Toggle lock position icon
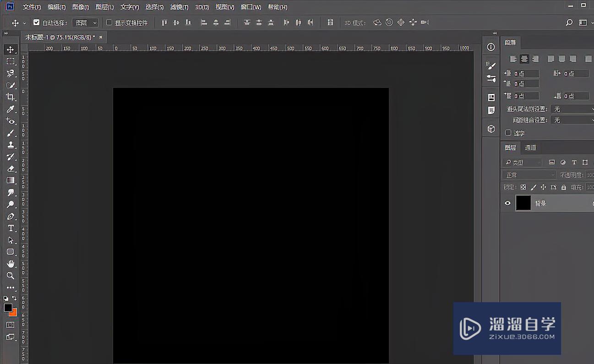 [543, 187]
